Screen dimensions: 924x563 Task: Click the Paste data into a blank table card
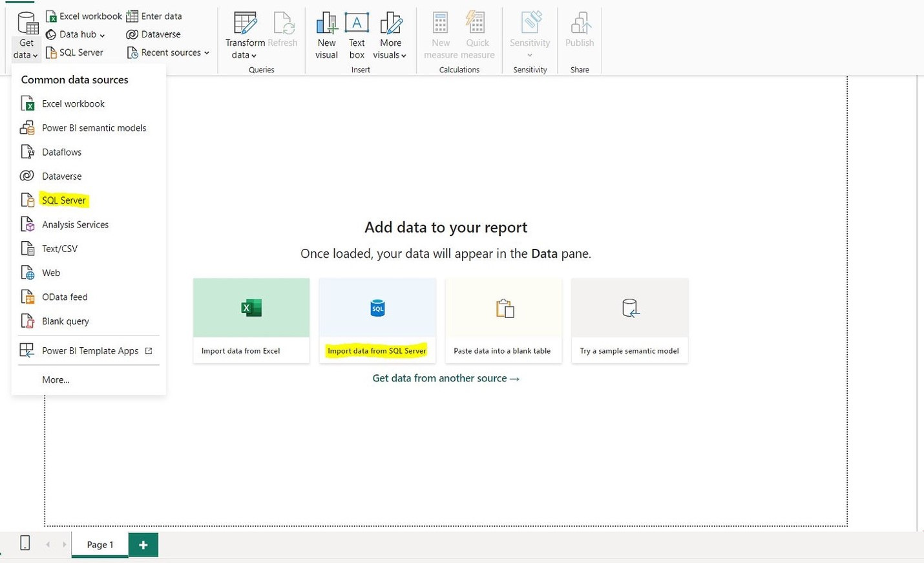tap(503, 321)
